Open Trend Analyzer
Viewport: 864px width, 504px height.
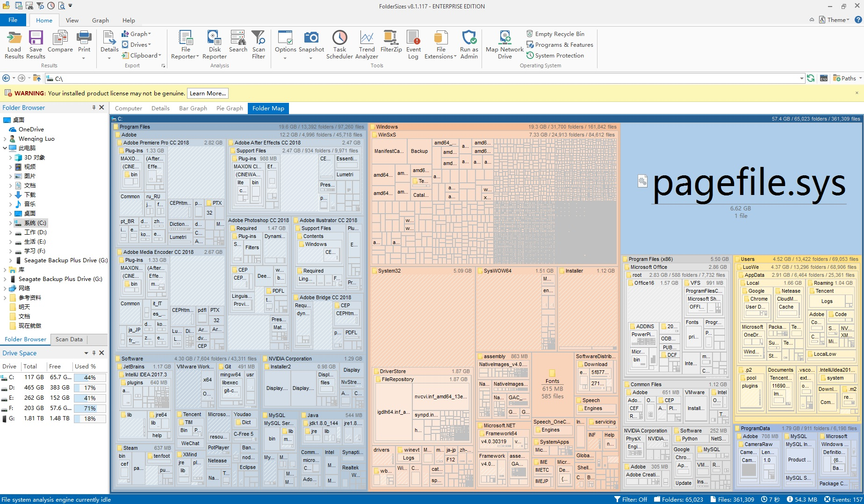(367, 45)
